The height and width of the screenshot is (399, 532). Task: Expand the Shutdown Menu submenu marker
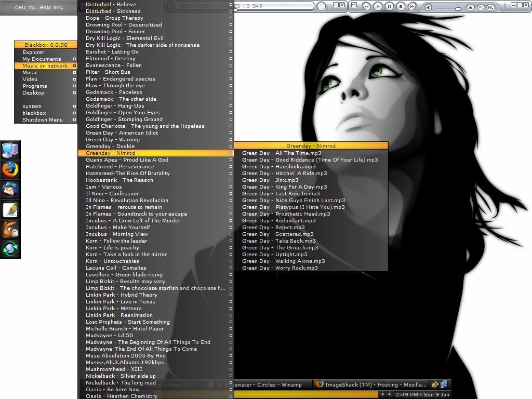74,120
